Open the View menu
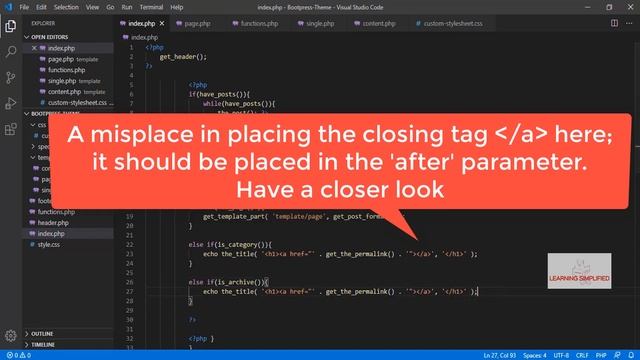Screen dimensions: 640x360 click(92, 7)
